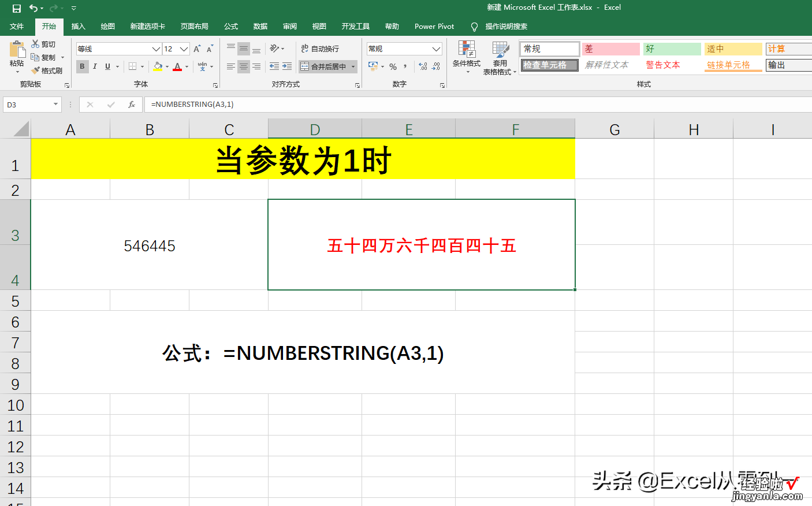Click cell containing 546445
The height and width of the screenshot is (506, 812).
150,245
